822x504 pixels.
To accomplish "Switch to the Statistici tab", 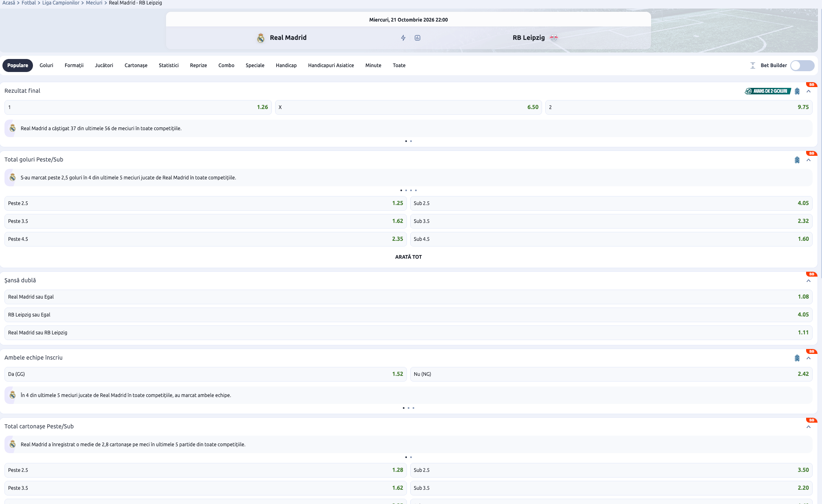I will click(168, 65).
